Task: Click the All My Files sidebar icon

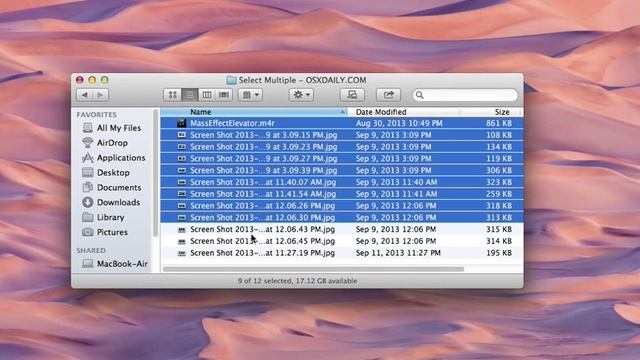Action: point(87,128)
